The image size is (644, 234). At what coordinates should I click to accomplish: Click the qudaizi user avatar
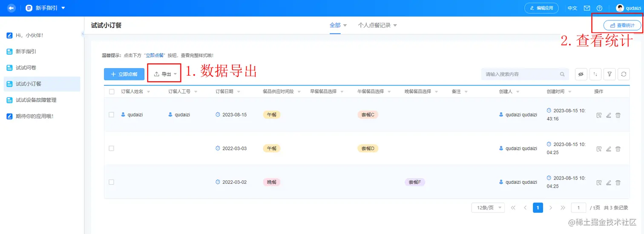620,8
